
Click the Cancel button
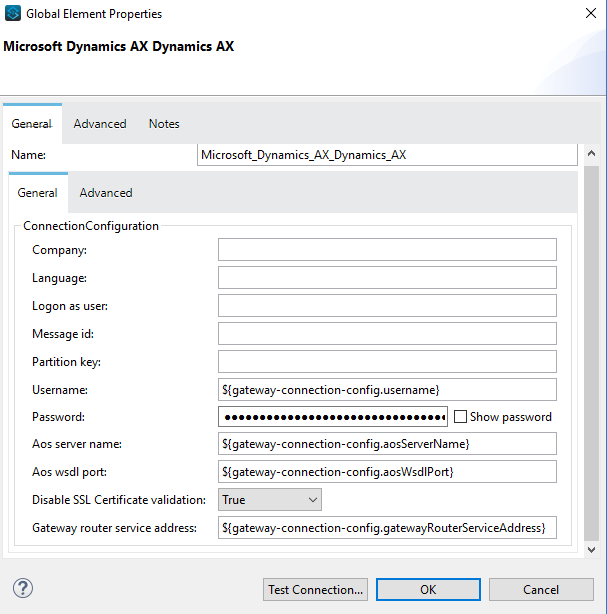541,589
